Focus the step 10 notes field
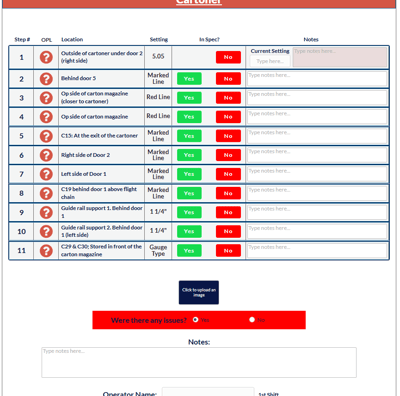The height and width of the screenshot is (396, 400). [317, 231]
